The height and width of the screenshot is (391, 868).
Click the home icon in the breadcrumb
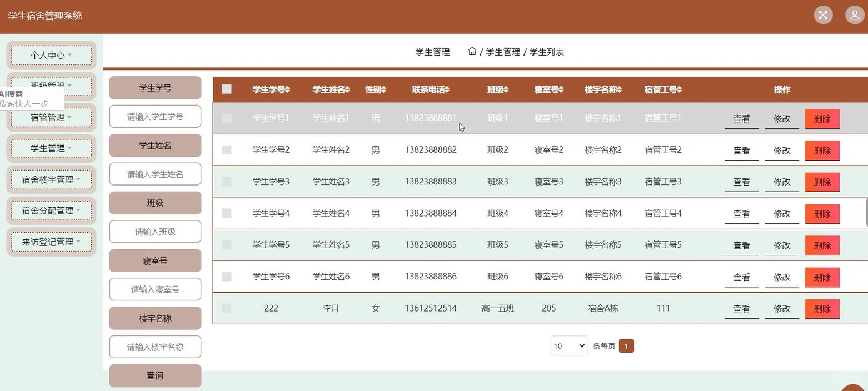tap(471, 51)
